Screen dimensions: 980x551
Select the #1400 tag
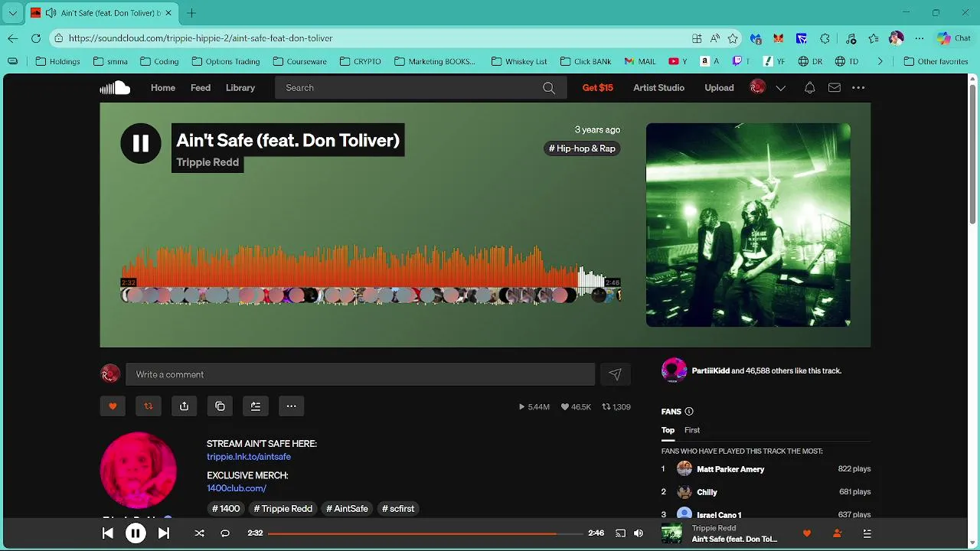(x=226, y=509)
